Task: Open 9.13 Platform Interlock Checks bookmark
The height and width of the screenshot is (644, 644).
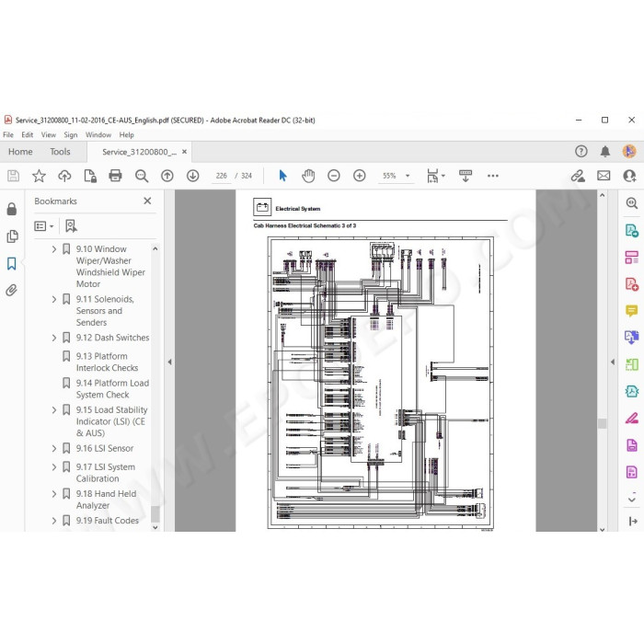Action: (x=107, y=362)
